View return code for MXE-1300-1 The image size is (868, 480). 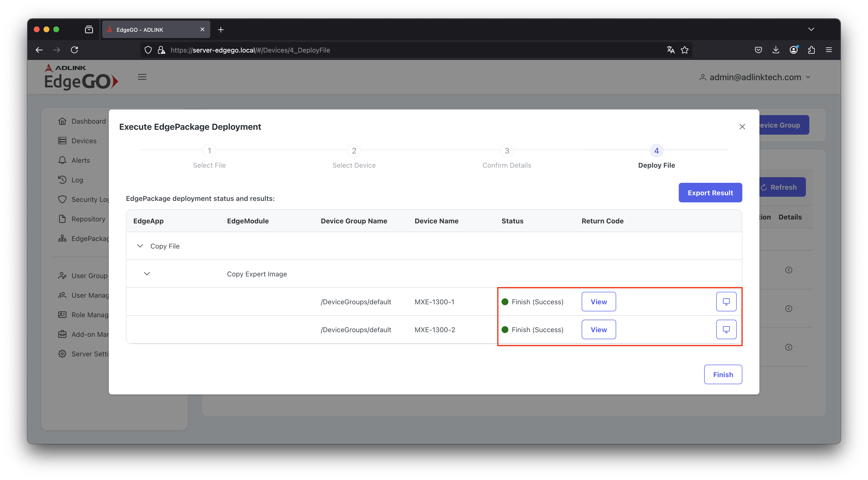(599, 302)
